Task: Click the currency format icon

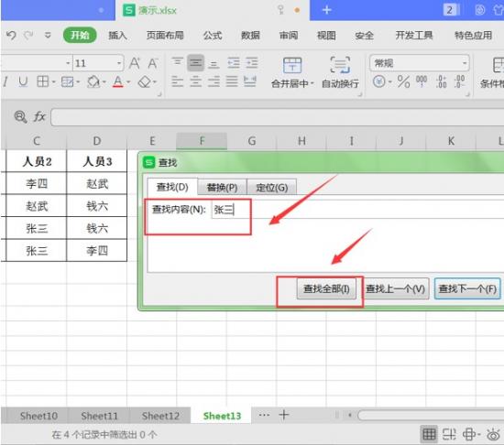Action: click(x=379, y=81)
